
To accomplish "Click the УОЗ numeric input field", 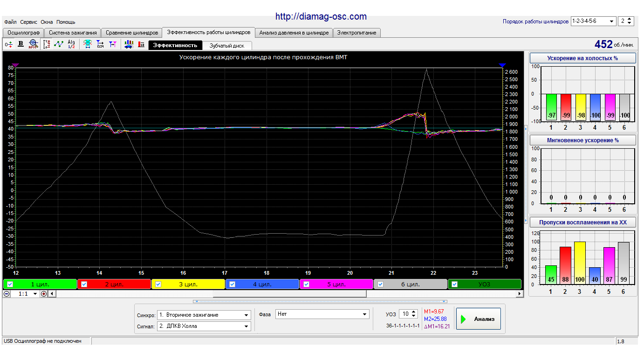I will [404, 314].
